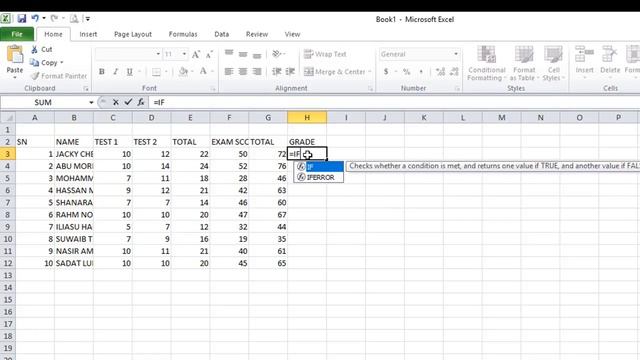This screenshot has width=640, height=360.
Task: Decrease font size with the small A icon
Action: point(209,54)
